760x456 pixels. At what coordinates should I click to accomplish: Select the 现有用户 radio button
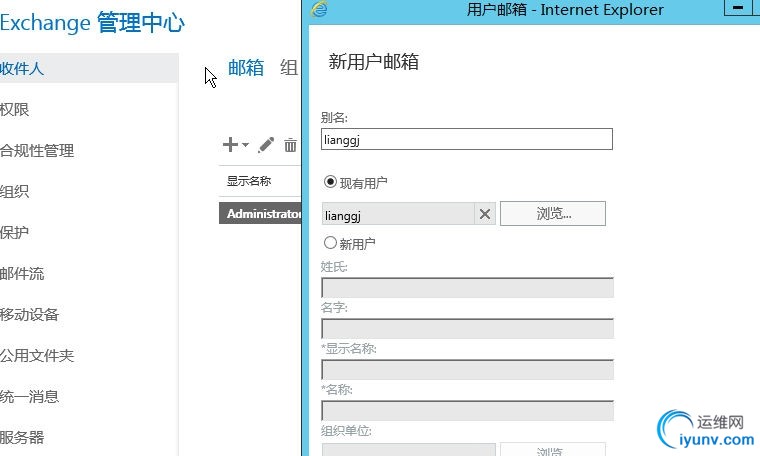pyautogui.click(x=330, y=182)
